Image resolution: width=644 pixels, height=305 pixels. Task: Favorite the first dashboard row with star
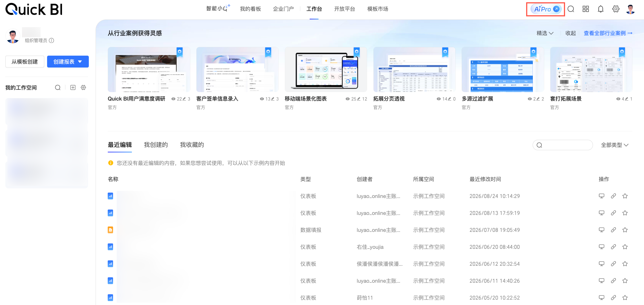point(625,196)
